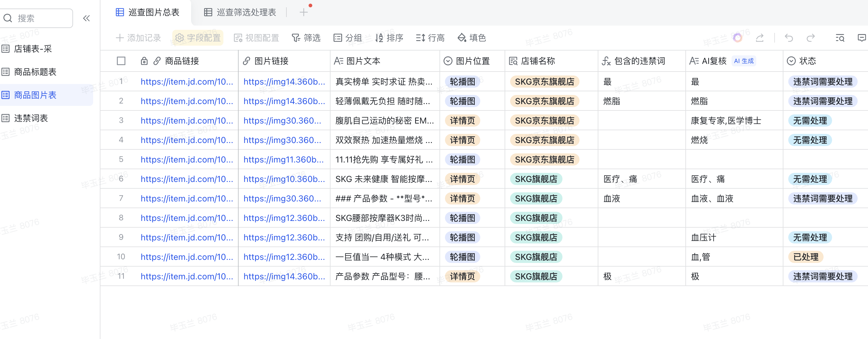
Task: Click the redo arrow icon
Action: 810,38
